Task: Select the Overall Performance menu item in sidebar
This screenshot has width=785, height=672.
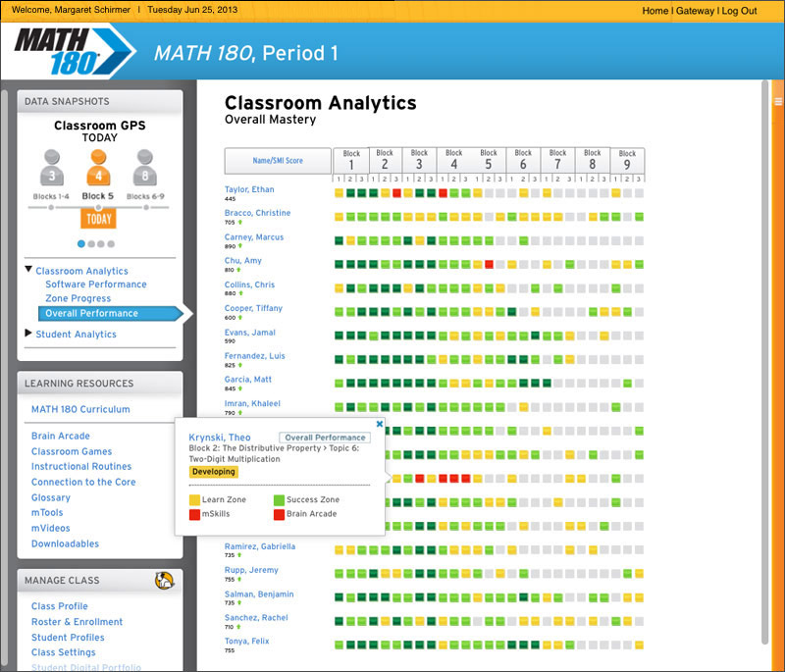Action: pyautogui.click(x=111, y=313)
